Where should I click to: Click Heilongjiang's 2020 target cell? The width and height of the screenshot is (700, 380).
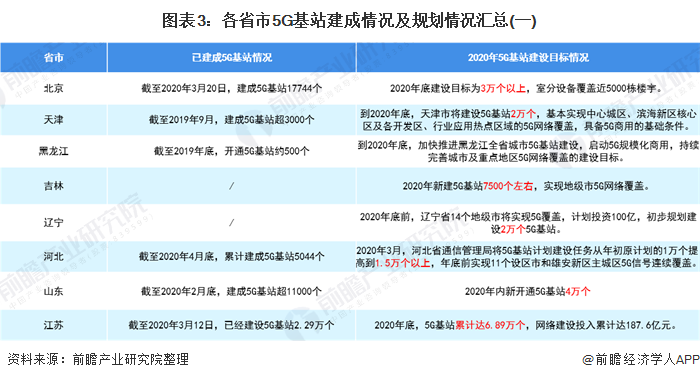point(528,151)
